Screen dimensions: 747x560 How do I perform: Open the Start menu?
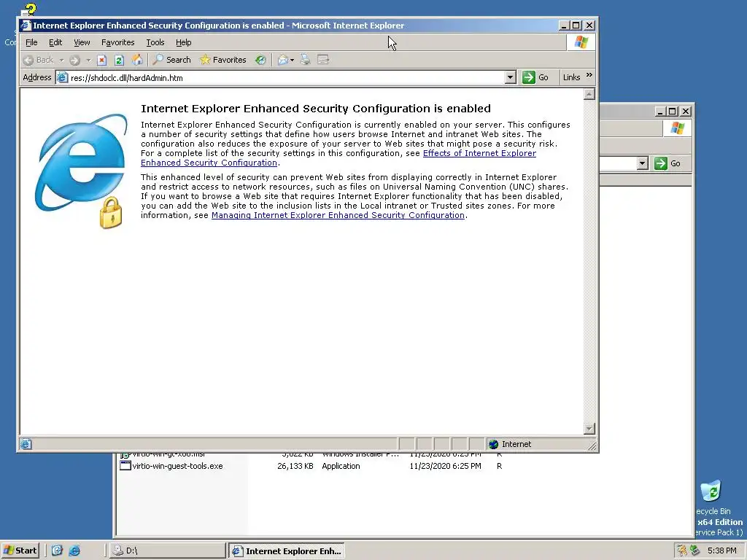[x=20, y=551]
